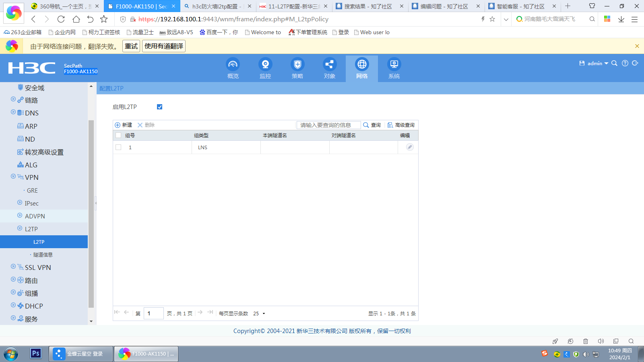The height and width of the screenshot is (362, 644).
Task: Open the browser hamburger menu
Action: 635,19
